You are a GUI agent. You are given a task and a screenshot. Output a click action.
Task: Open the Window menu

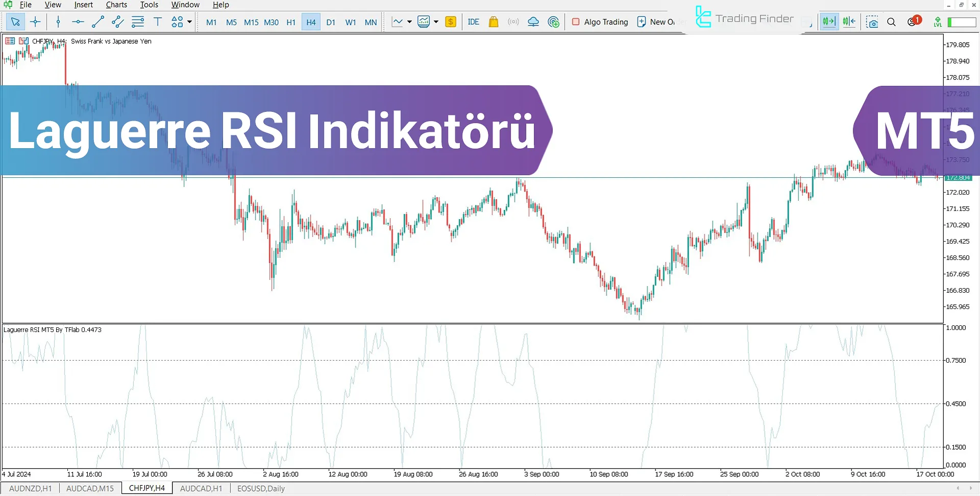click(185, 5)
